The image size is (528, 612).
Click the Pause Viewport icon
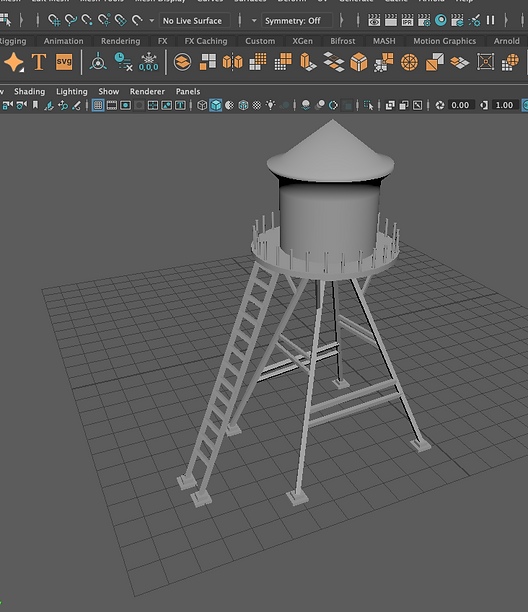tap(491, 20)
